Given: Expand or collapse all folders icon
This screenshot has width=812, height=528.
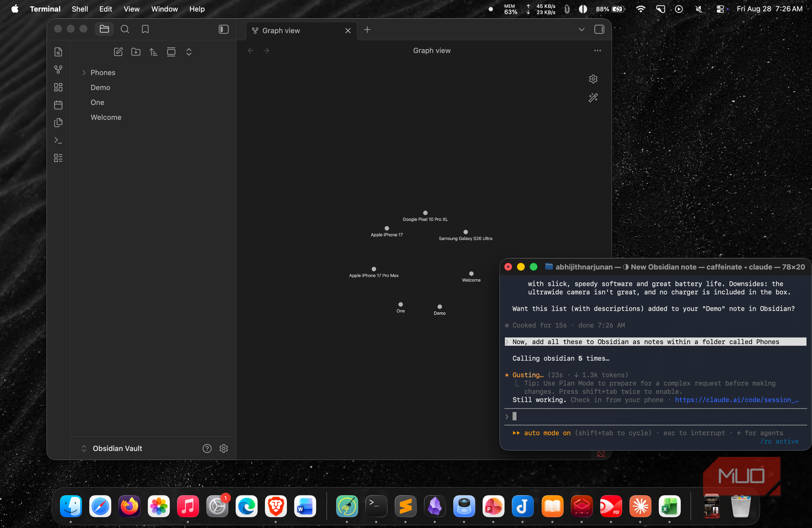Looking at the screenshot, I should [x=189, y=52].
